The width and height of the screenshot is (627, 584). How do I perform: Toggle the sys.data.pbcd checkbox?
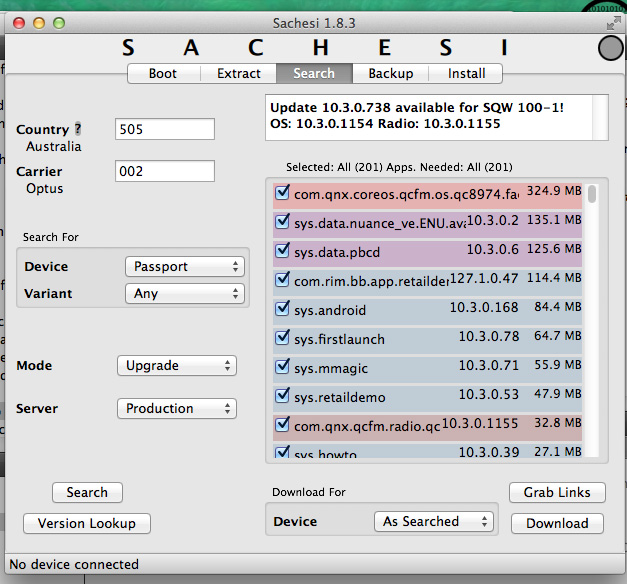[x=282, y=250]
